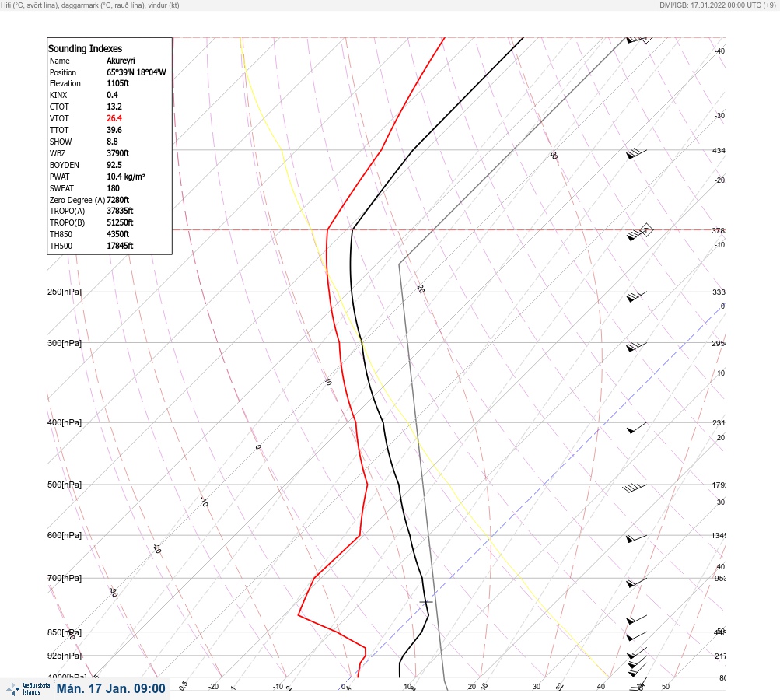Click the BOYDEN value 92.5
This screenshot has height=700, width=780.
[x=114, y=165]
